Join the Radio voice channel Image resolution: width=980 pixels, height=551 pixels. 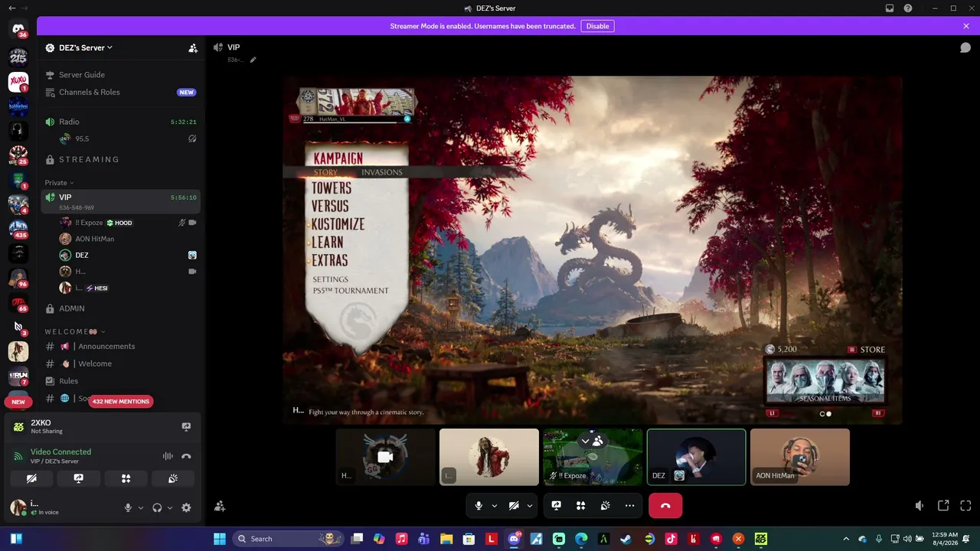121,122
